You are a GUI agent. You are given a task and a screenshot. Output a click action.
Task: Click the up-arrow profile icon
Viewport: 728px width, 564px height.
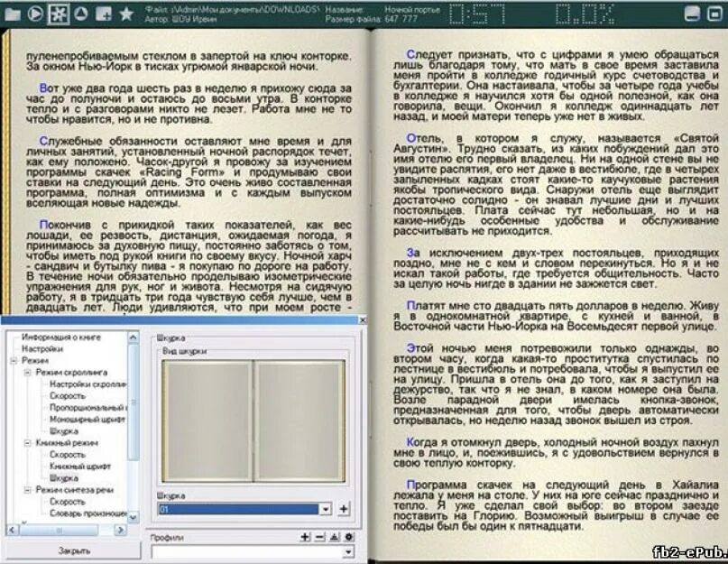point(335,537)
